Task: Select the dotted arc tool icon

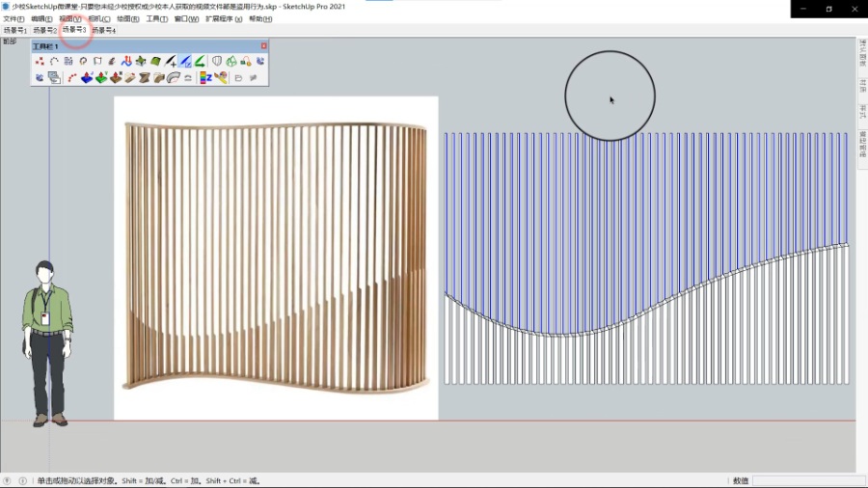Action: (x=54, y=62)
